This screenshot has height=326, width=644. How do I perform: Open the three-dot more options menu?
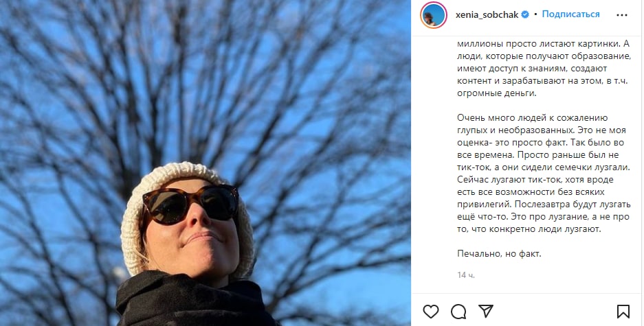click(x=622, y=15)
